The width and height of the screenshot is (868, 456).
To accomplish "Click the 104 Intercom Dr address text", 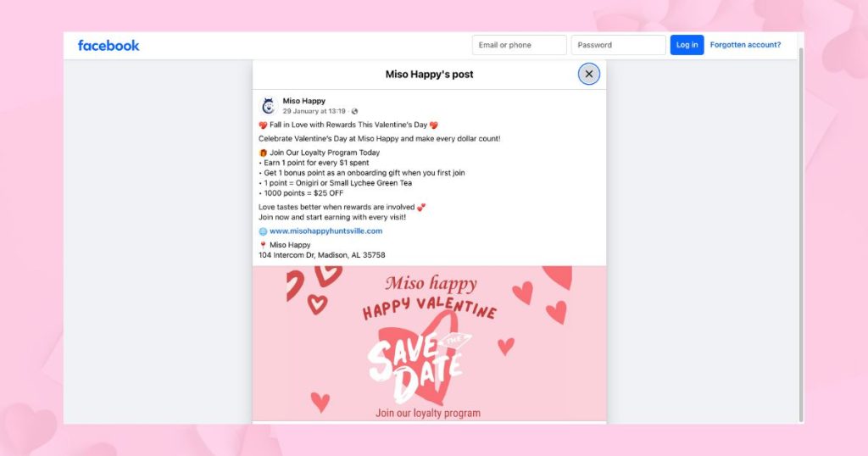I will click(322, 255).
